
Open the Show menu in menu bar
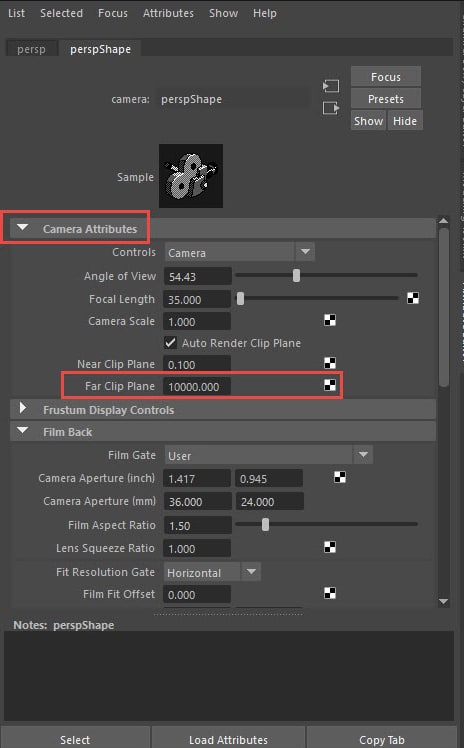pos(224,13)
